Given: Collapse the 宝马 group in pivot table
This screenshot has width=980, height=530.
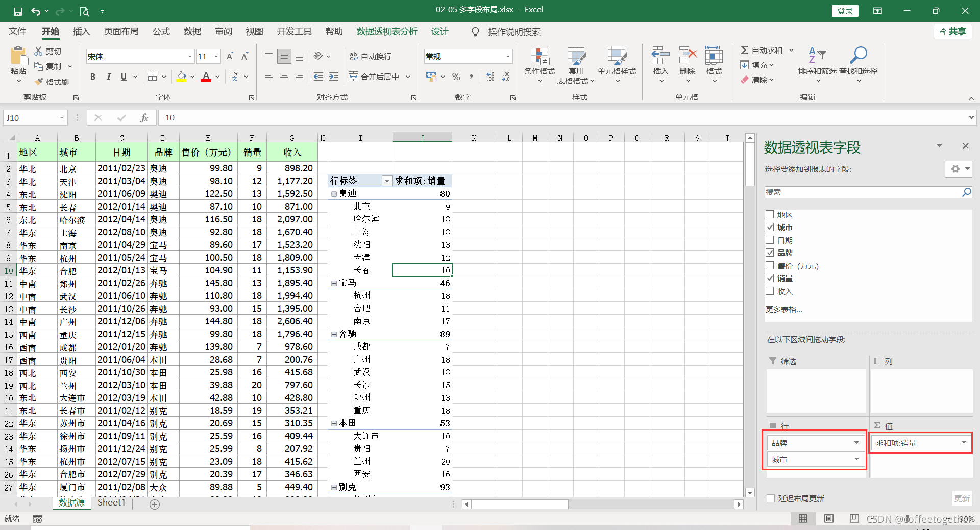Looking at the screenshot, I should (334, 283).
